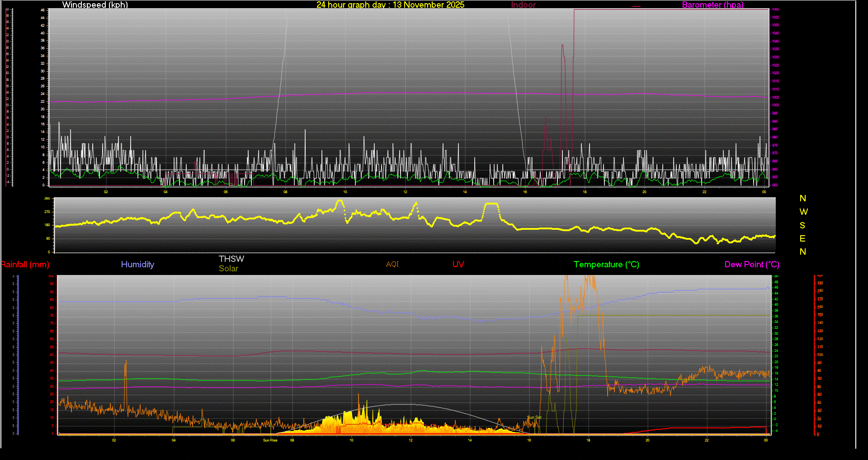Select the S compass direction label
Screen dimensions: 868x460
pos(802,225)
